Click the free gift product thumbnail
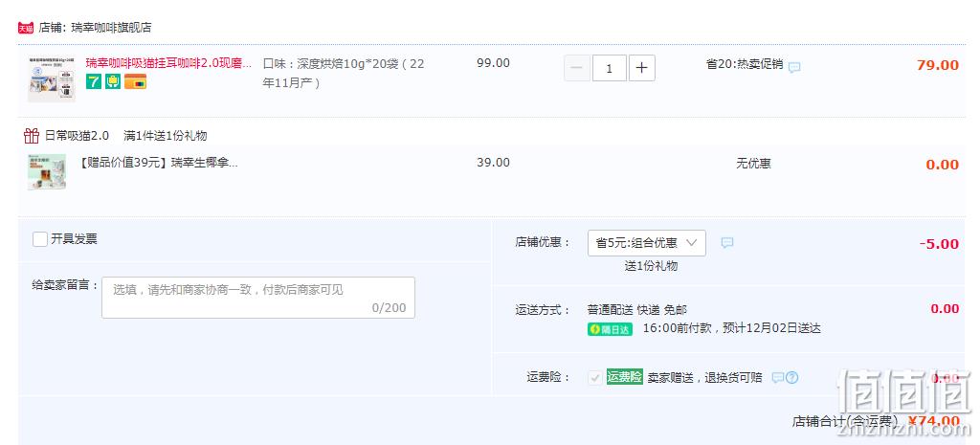Image resolution: width=980 pixels, height=445 pixels. click(47, 172)
